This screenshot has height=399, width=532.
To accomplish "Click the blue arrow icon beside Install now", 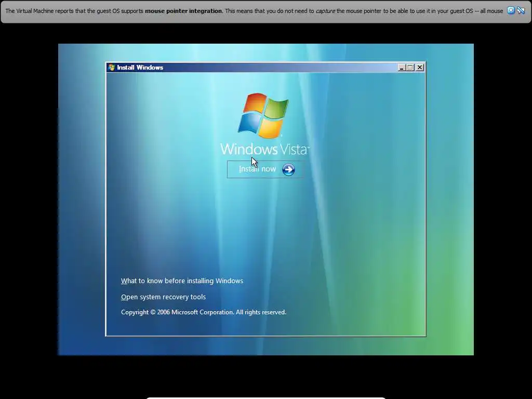I will [x=288, y=169].
